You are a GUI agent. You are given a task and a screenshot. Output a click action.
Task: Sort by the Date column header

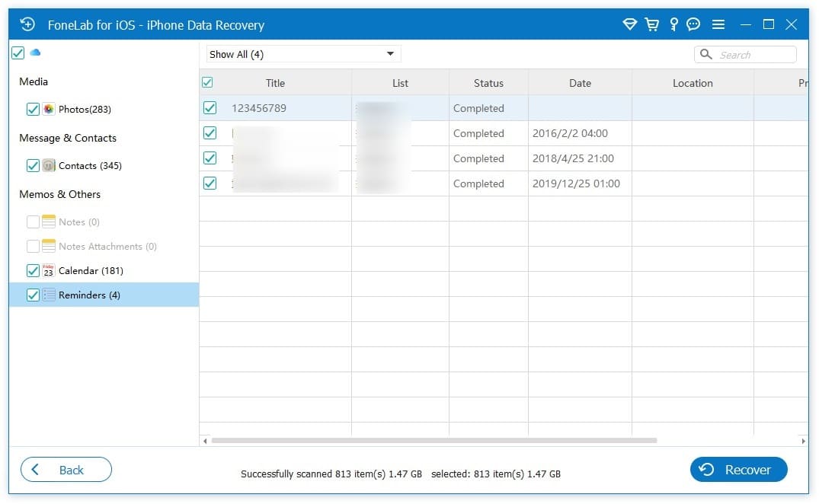click(580, 82)
